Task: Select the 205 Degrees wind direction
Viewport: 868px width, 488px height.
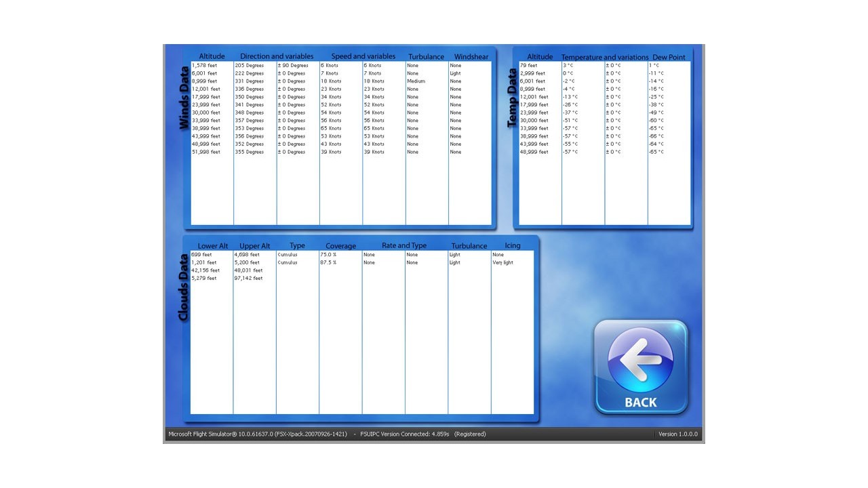Action: [250, 66]
